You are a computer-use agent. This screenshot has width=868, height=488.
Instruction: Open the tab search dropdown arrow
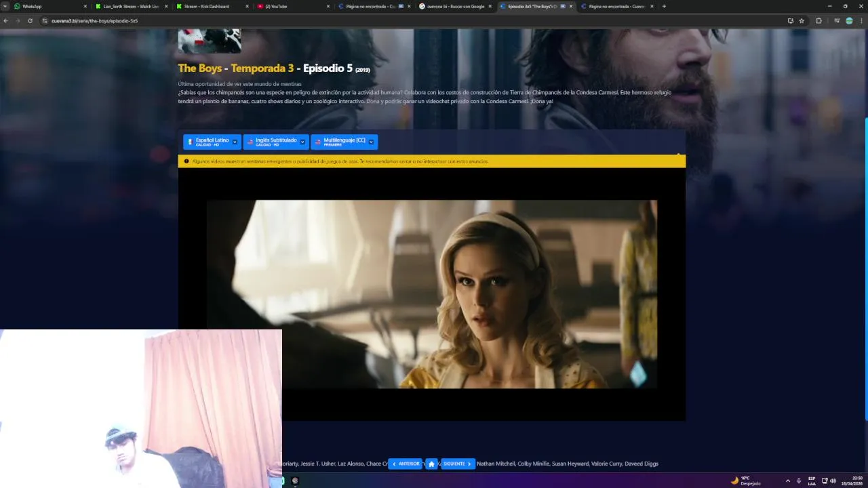[x=5, y=6]
